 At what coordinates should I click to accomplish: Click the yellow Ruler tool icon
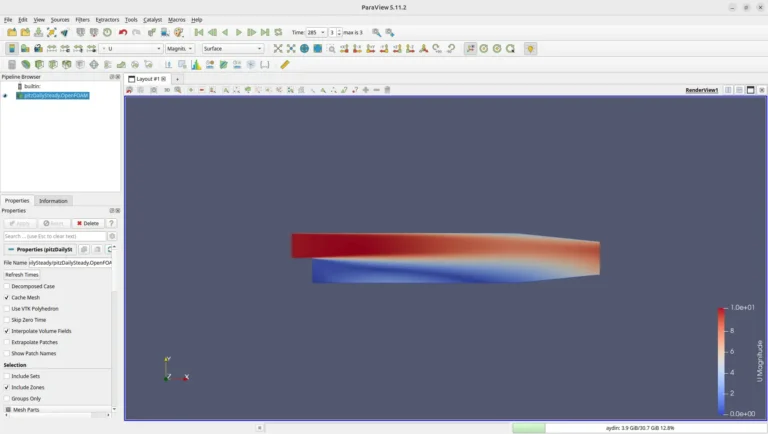coord(285,65)
